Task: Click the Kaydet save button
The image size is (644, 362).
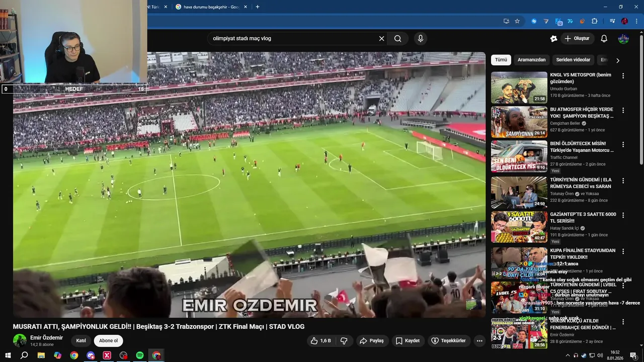Action: click(x=408, y=341)
